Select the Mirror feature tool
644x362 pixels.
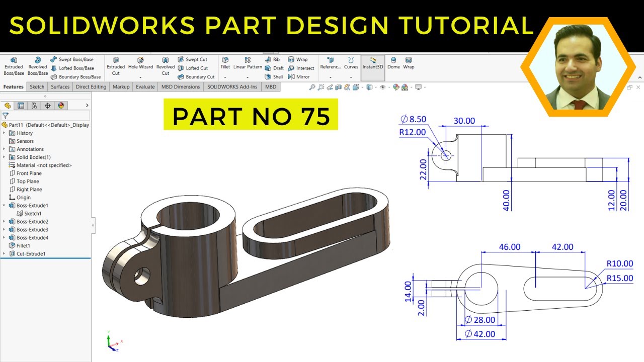coord(299,77)
